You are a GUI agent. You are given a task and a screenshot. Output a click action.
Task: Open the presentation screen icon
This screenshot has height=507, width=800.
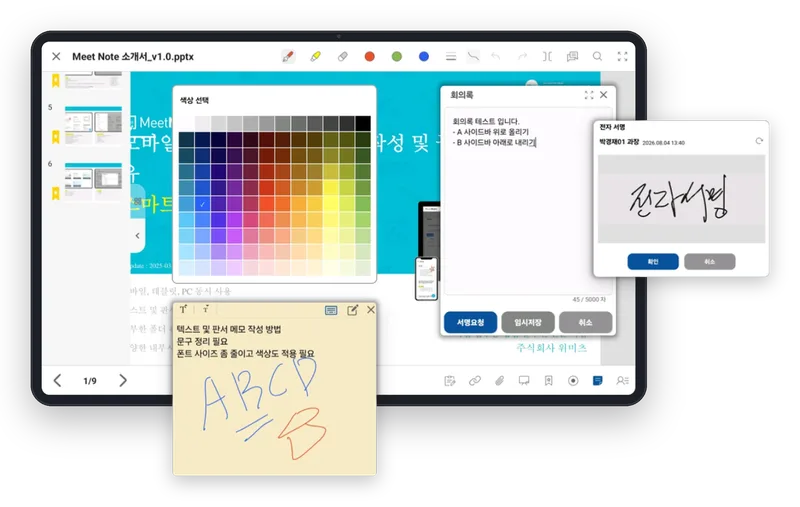click(x=524, y=381)
